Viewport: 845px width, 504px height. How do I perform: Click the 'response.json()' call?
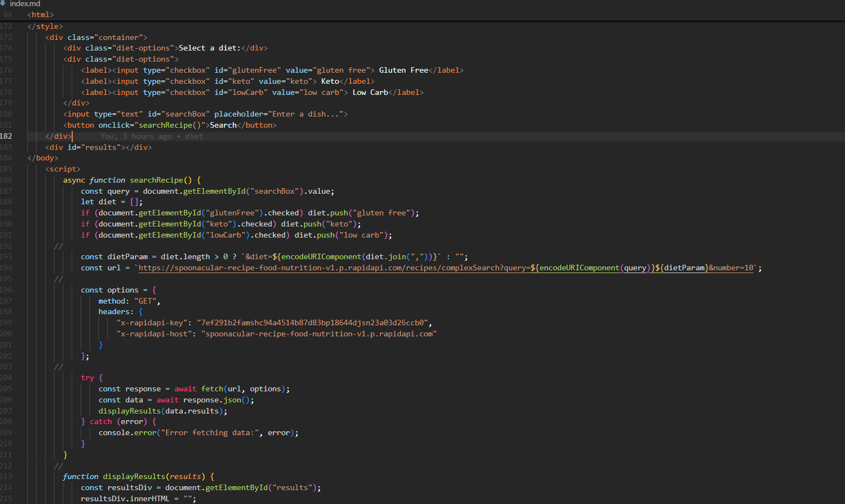point(217,400)
